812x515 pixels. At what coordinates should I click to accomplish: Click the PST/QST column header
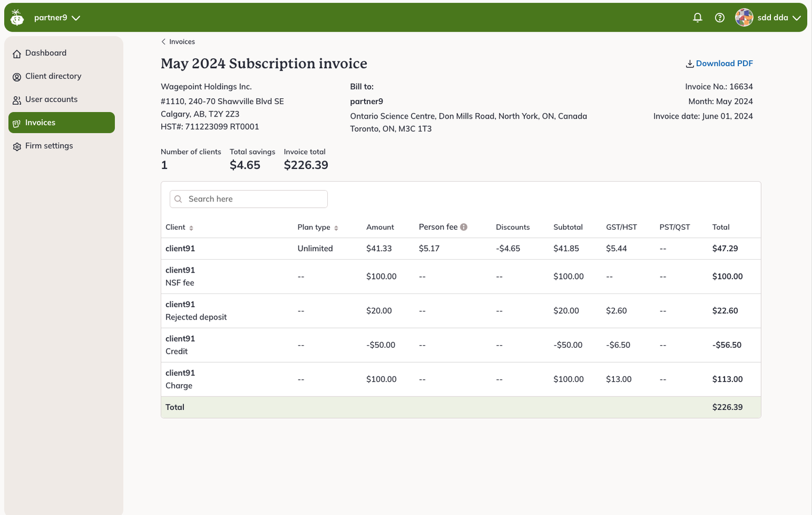pos(675,227)
